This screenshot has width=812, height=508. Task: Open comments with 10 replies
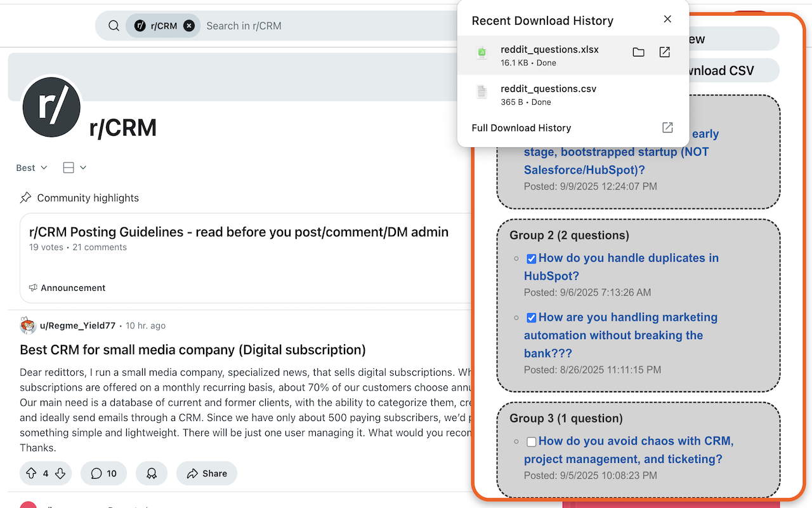click(104, 473)
